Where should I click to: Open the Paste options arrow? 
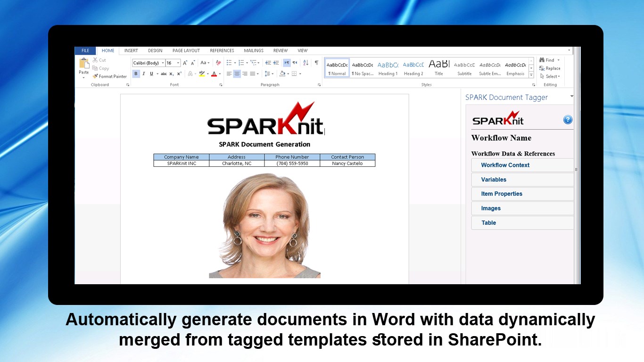[84, 78]
